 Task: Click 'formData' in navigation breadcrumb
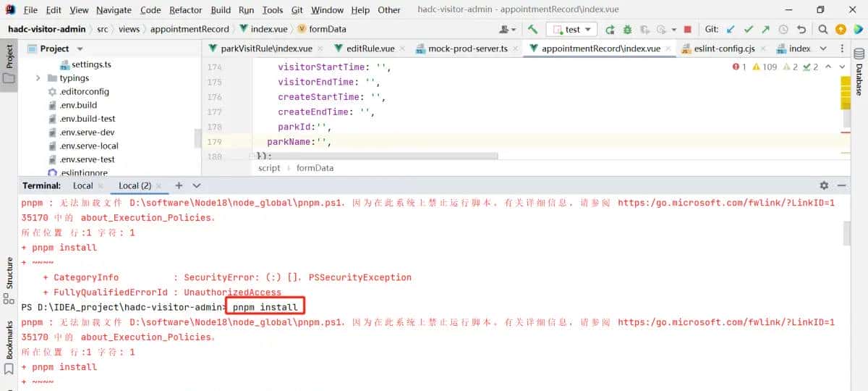(328, 29)
